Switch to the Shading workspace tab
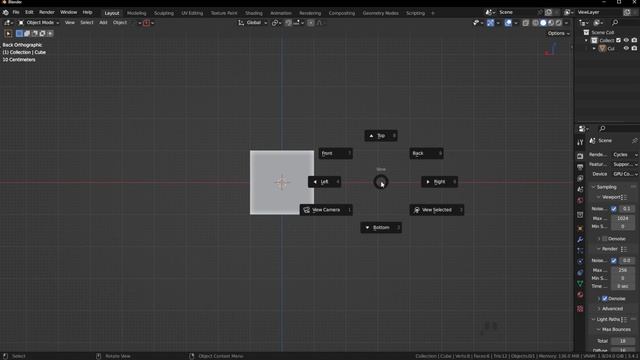Screen dimensions: 640x360 pyautogui.click(x=253, y=13)
